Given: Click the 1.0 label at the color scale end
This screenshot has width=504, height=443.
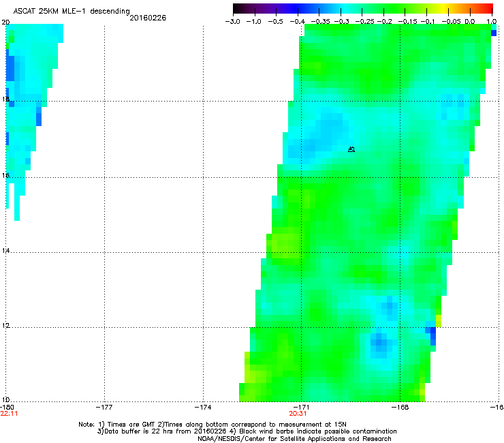Looking at the screenshot, I should [x=492, y=22].
